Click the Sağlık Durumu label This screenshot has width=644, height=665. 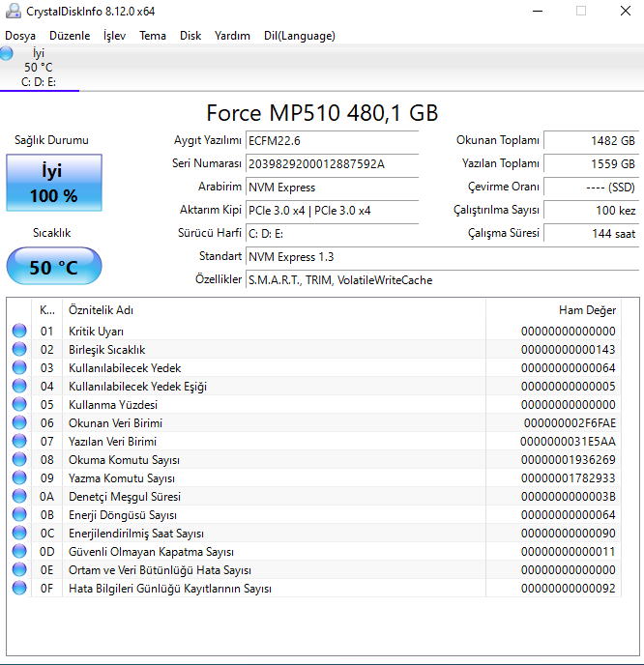52,140
